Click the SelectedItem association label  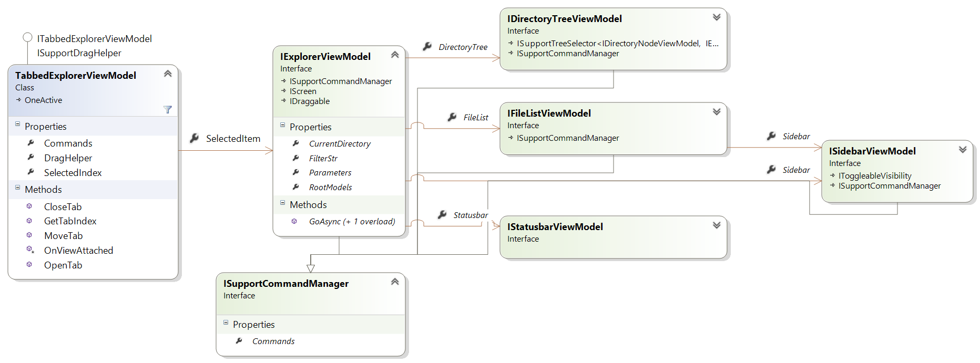coord(233,138)
